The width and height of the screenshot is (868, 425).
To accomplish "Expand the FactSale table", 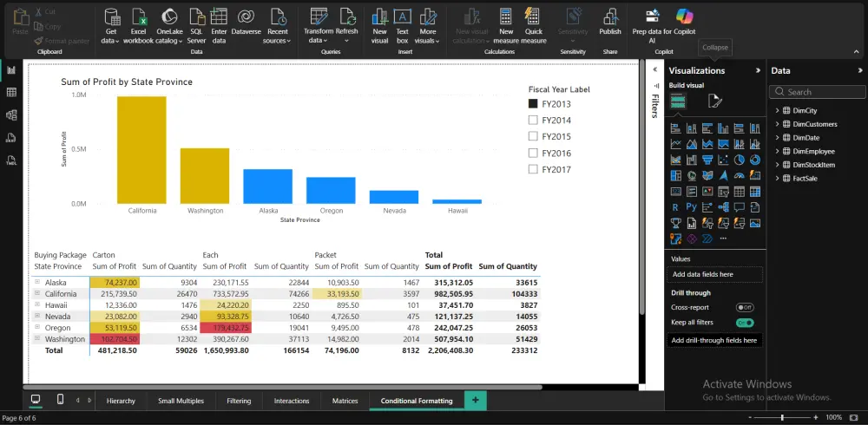I will (x=777, y=178).
